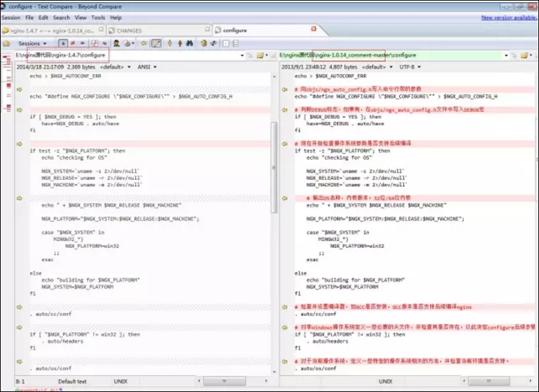Toggle Show Same (equals sign) filter

pos(83,43)
